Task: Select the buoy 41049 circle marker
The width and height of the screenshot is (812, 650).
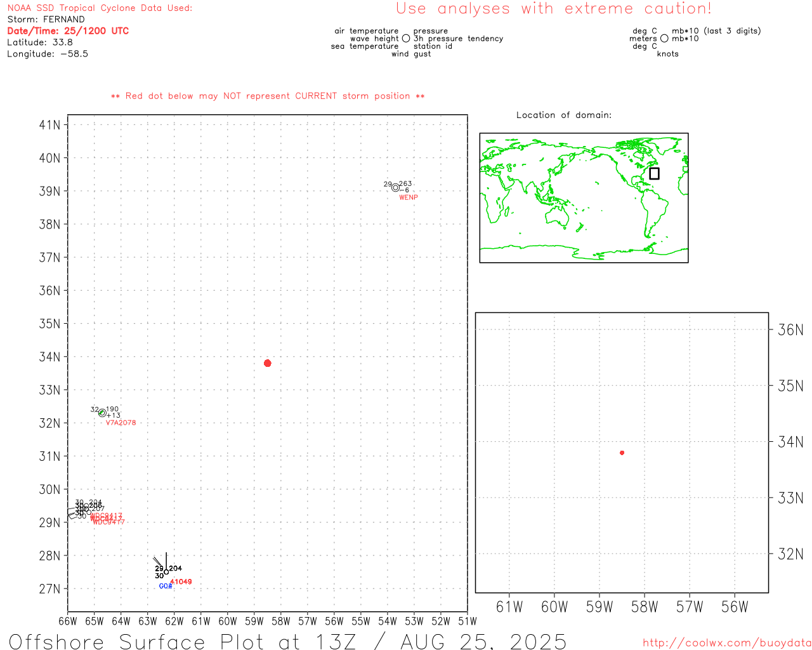Action: (x=166, y=572)
